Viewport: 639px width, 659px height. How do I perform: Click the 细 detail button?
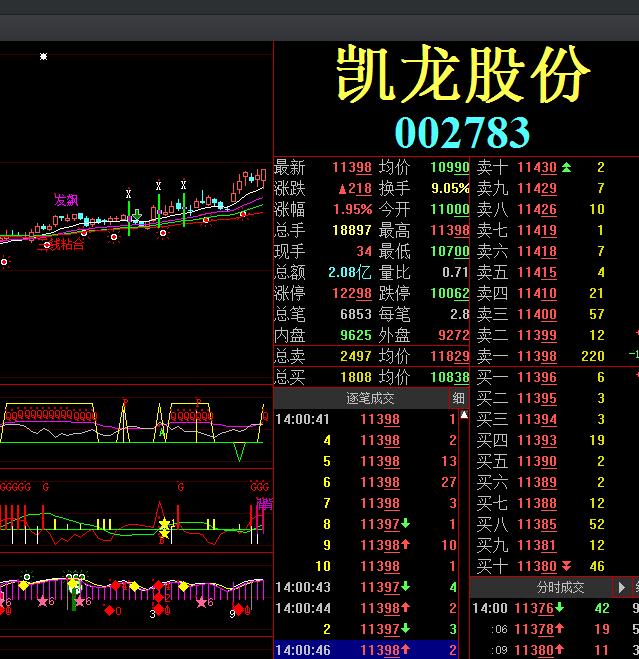click(458, 398)
